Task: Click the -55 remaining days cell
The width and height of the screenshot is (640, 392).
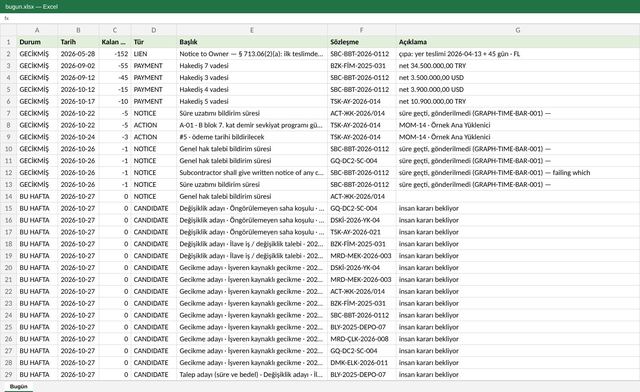Action: (x=115, y=66)
